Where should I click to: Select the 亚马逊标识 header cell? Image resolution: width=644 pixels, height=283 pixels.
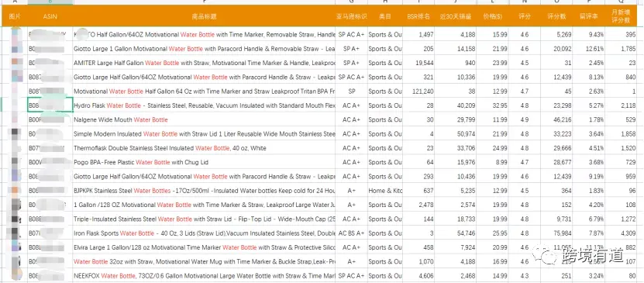351,16
